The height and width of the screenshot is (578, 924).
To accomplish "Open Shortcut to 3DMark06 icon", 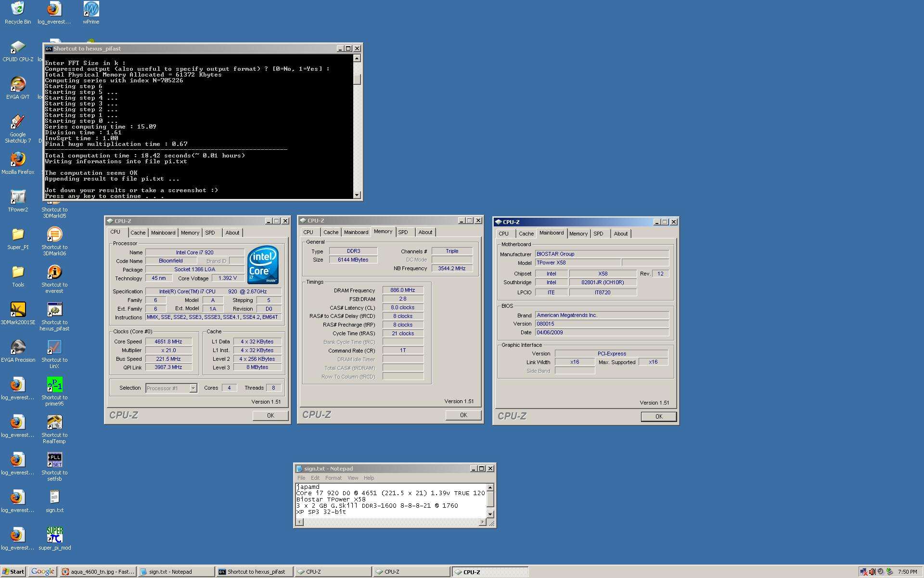I will [x=54, y=241].
